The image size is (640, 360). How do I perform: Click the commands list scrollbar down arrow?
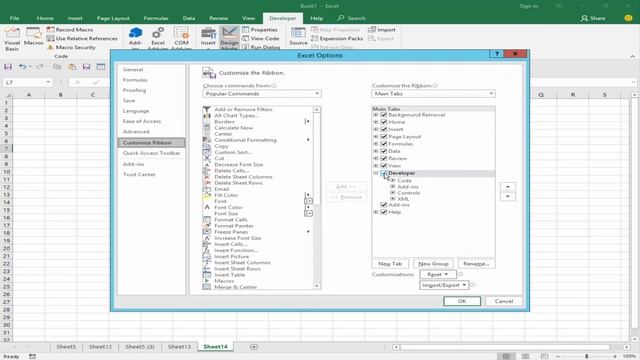[x=317, y=286]
